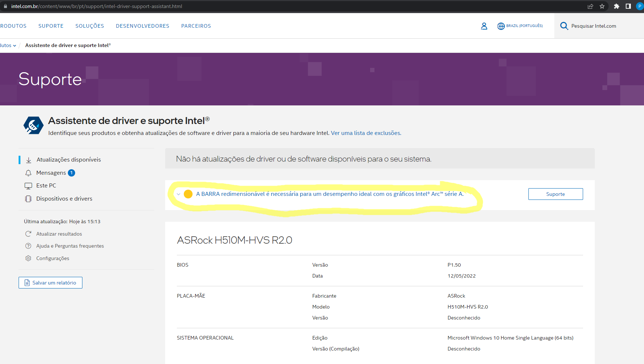
Task: Click the SISTEMA OPERACIONAL section label
Action: click(x=205, y=338)
